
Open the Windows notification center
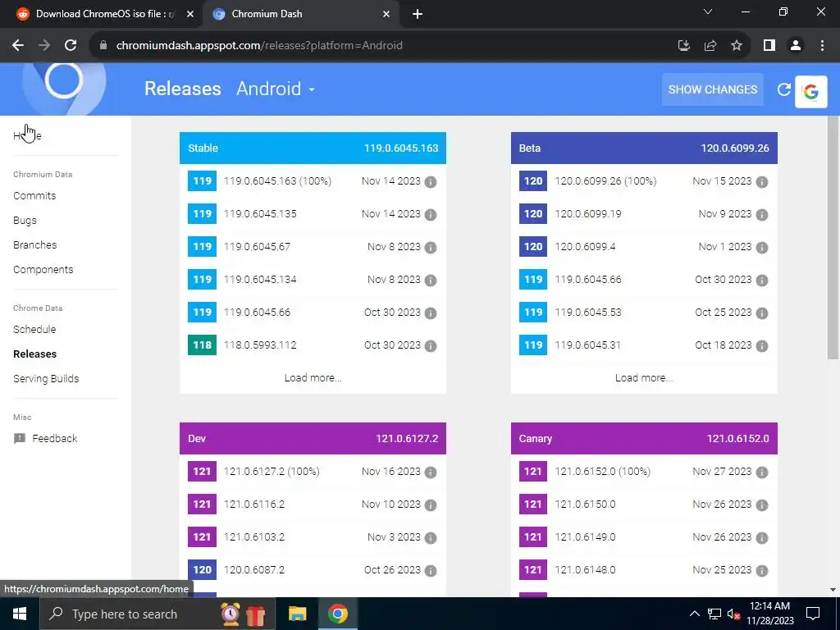(813, 614)
